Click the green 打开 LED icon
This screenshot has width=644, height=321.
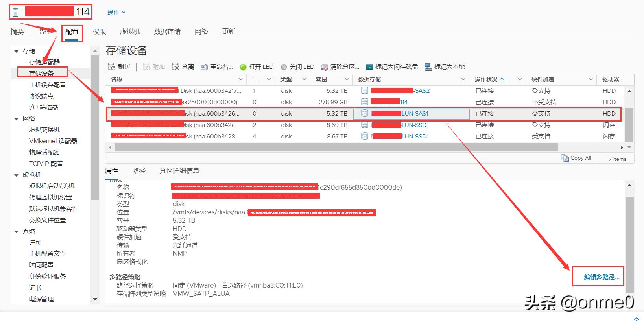(243, 67)
